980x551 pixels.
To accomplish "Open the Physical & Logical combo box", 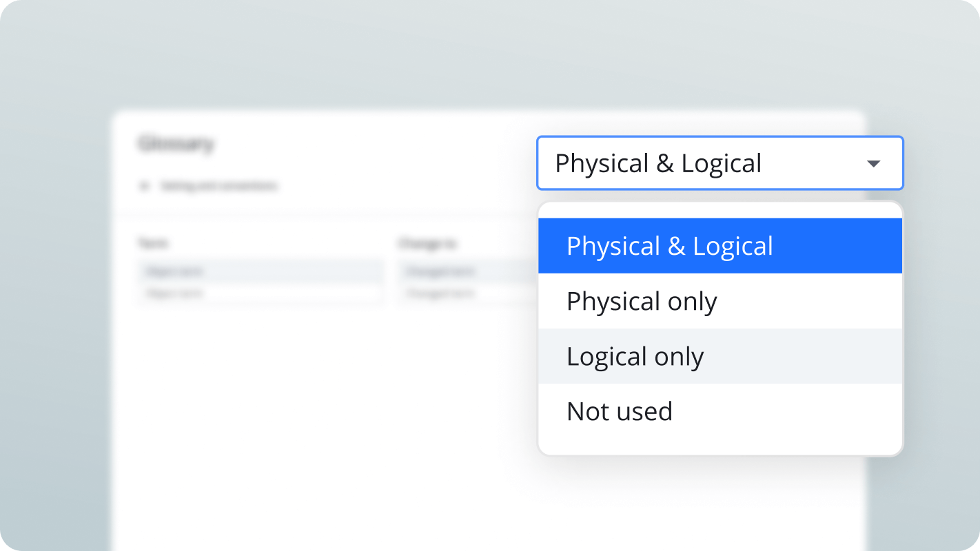I will tap(719, 163).
